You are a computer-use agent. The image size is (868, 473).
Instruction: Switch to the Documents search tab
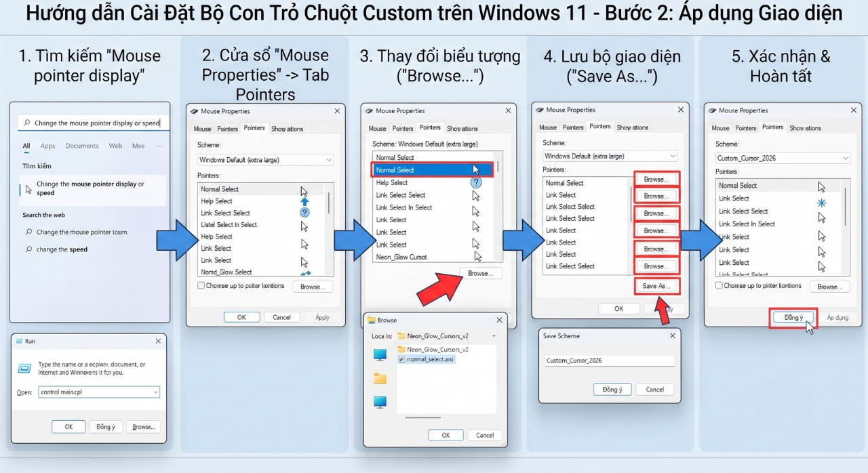pyautogui.click(x=82, y=146)
